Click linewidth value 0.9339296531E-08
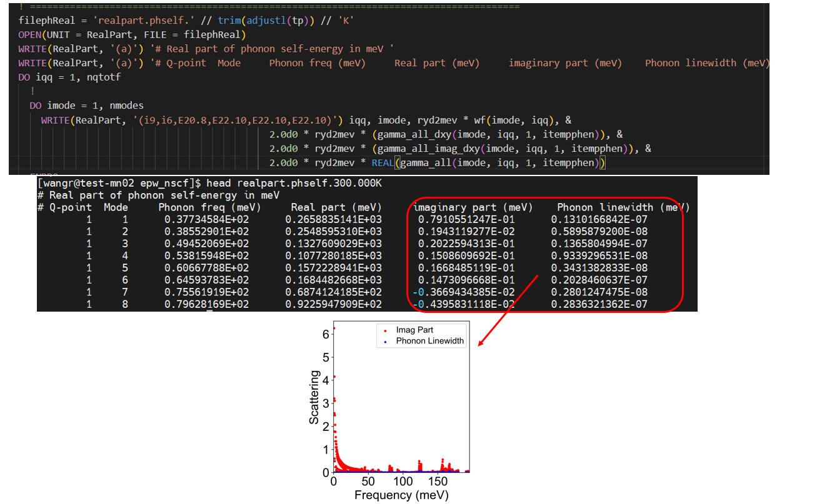This screenshot has height=504, width=817. [599, 256]
